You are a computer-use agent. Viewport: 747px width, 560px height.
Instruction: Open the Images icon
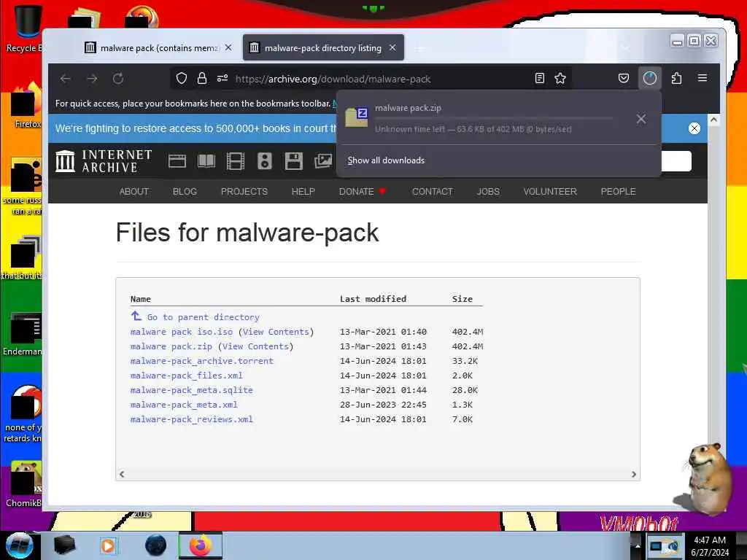pyautogui.click(x=323, y=161)
